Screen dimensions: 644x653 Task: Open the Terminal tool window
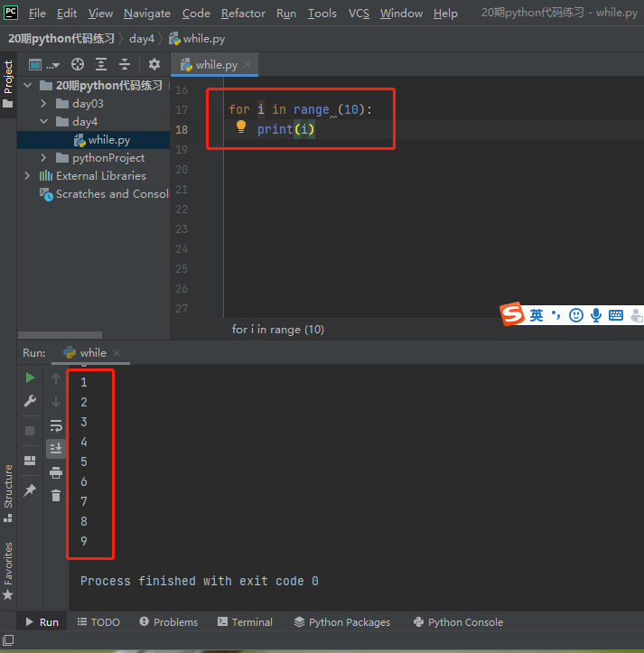245,622
